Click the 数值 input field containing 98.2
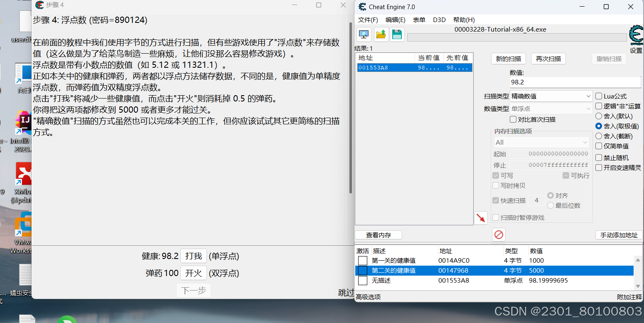The image size is (644, 323). [575, 82]
